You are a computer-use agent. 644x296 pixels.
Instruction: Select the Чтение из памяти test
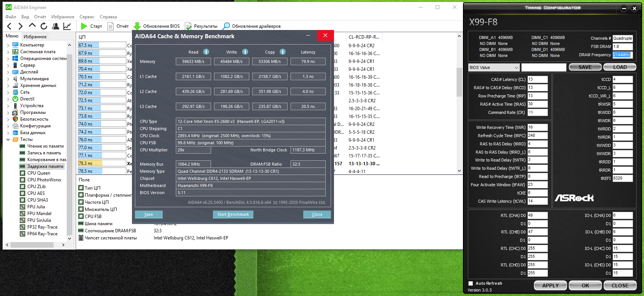pyautogui.click(x=45, y=146)
